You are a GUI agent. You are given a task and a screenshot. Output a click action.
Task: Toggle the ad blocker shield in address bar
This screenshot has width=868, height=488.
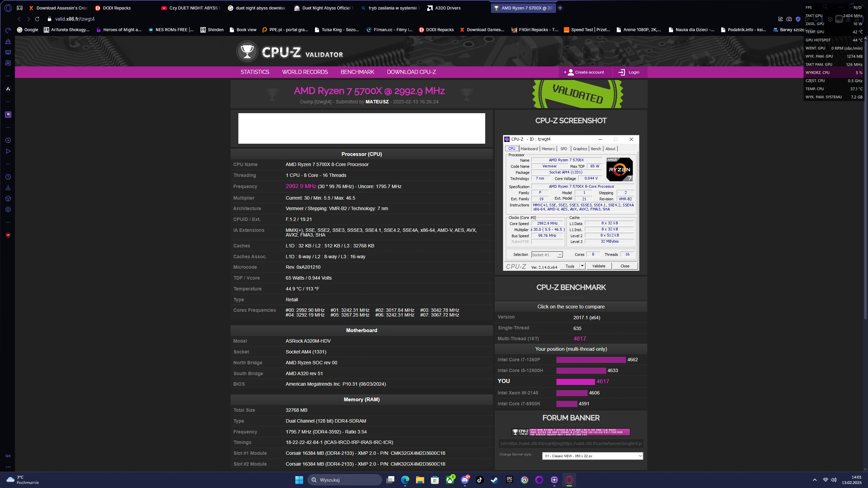click(798, 19)
